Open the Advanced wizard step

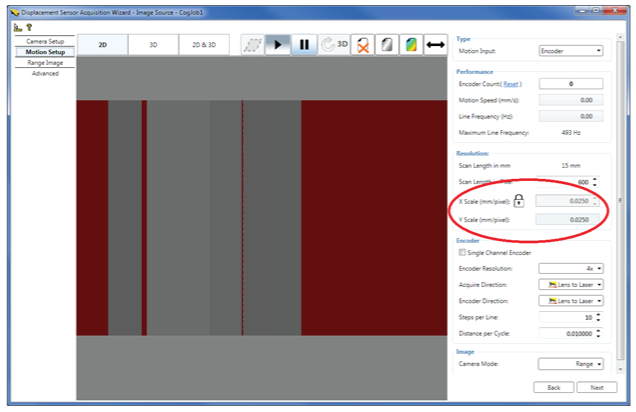pyautogui.click(x=45, y=73)
